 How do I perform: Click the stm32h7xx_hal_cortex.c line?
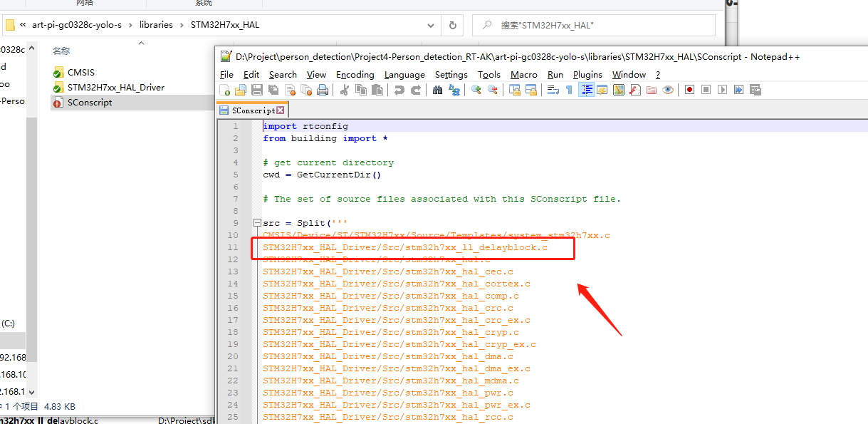pos(397,284)
